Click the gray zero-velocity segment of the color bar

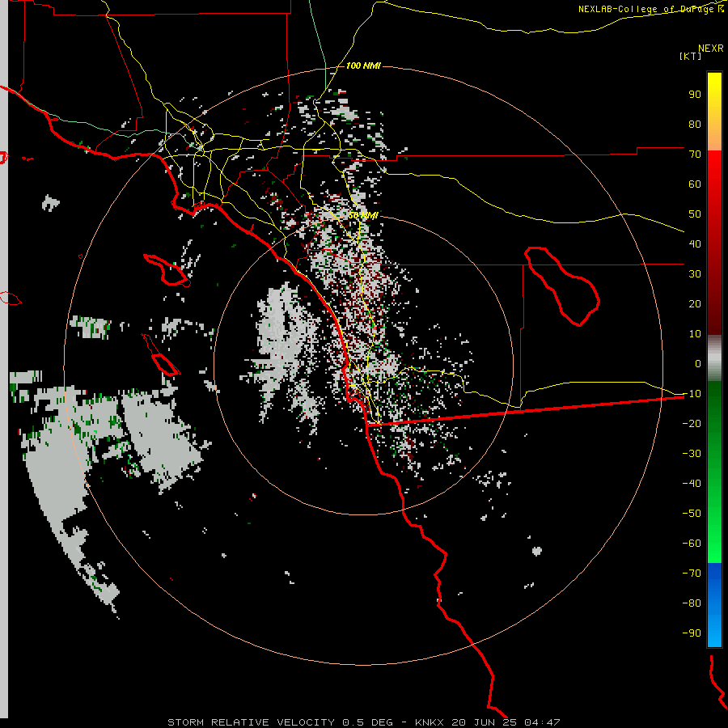714,358
